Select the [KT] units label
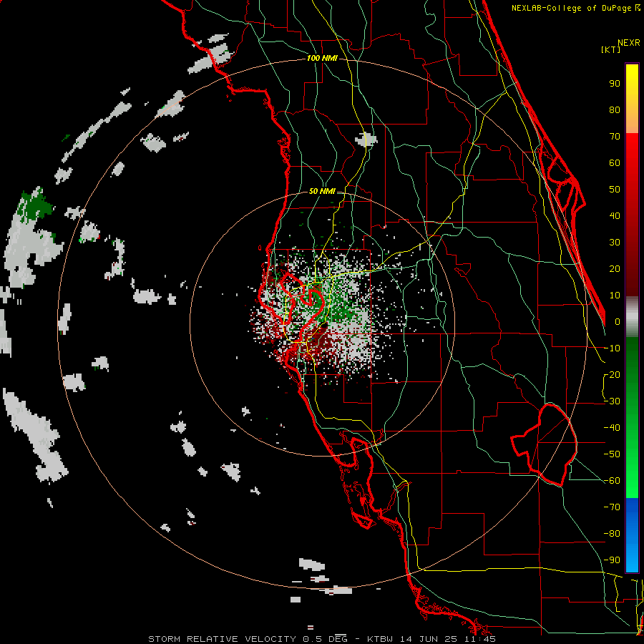Image resolution: width=644 pixels, height=644 pixels. coord(611,49)
